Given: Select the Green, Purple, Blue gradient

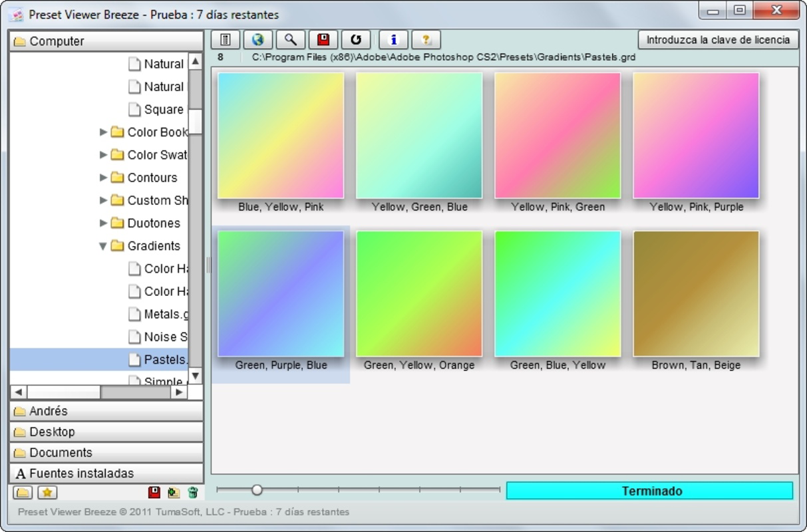Looking at the screenshot, I should 281,294.
